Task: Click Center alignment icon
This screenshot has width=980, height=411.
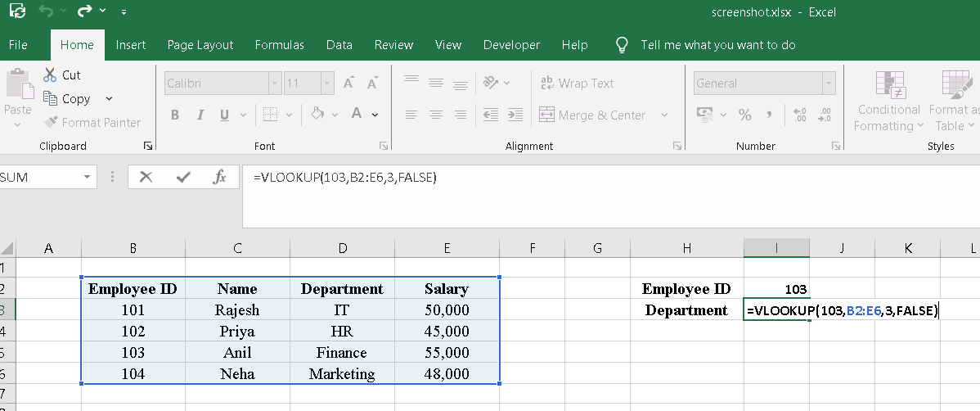Action: click(x=436, y=115)
